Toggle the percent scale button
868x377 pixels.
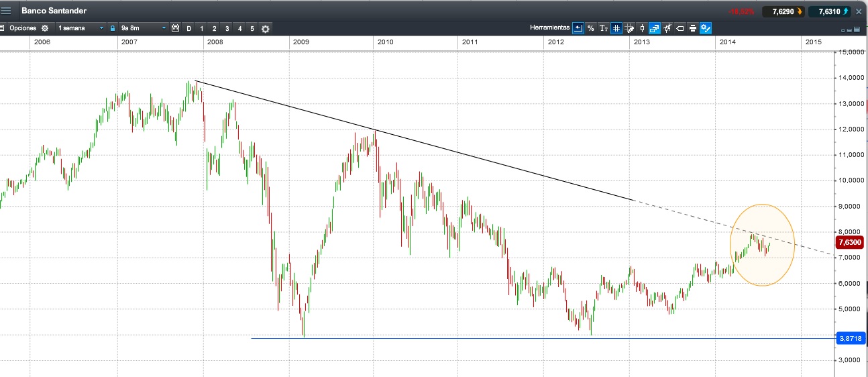tap(590, 28)
